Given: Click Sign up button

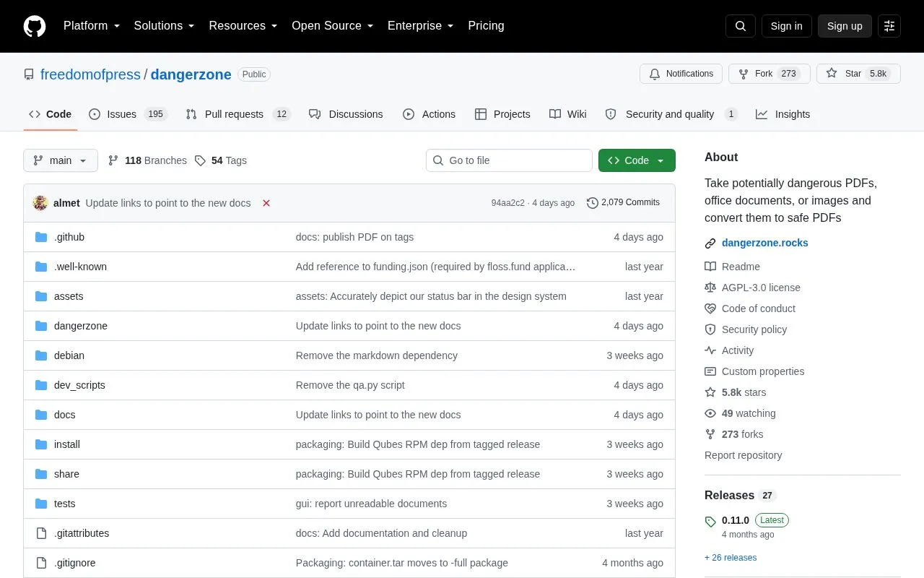Looking at the screenshot, I should click(x=845, y=26).
